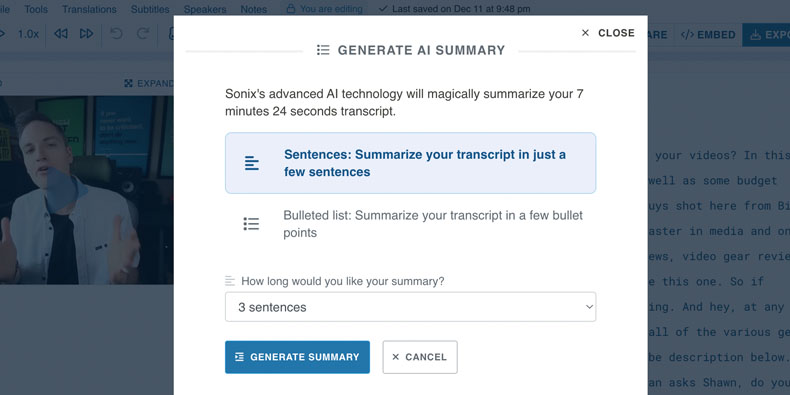Change the 1.0x playback speed
The height and width of the screenshot is (395, 790).
coord(28,34)
